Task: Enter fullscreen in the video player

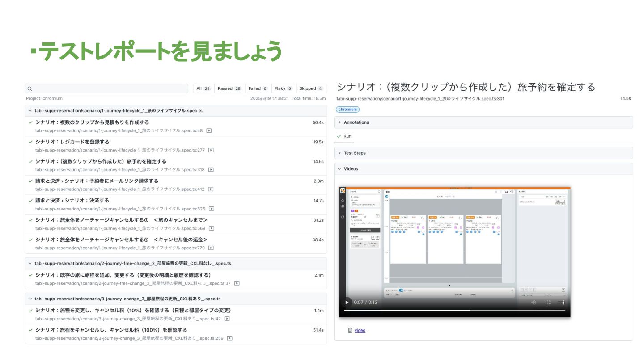Action: (548, 303)
